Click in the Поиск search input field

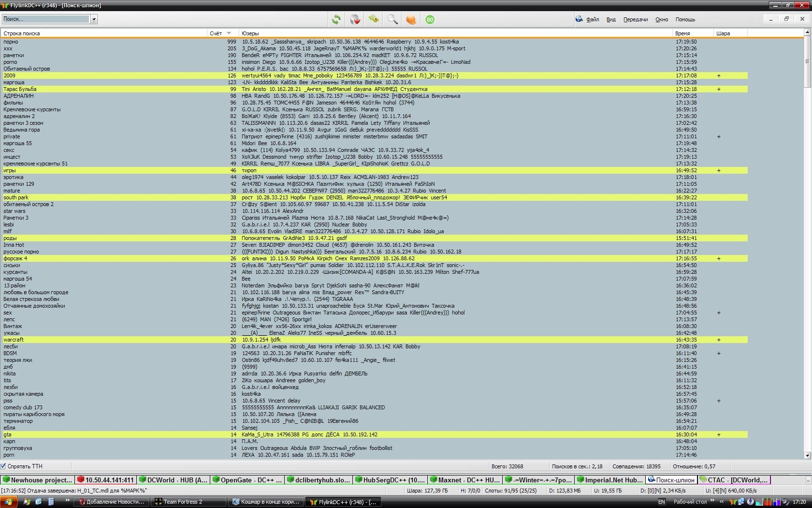(46, 19)
